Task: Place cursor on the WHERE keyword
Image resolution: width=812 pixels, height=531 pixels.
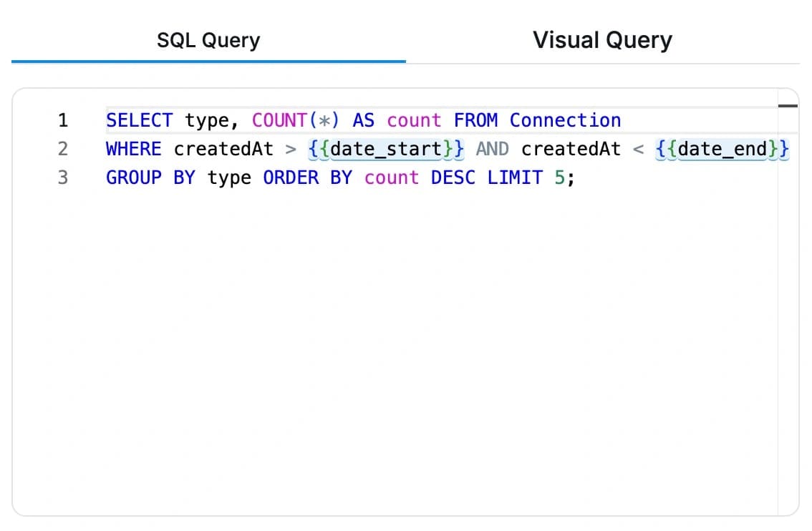Action: (133, 149)
